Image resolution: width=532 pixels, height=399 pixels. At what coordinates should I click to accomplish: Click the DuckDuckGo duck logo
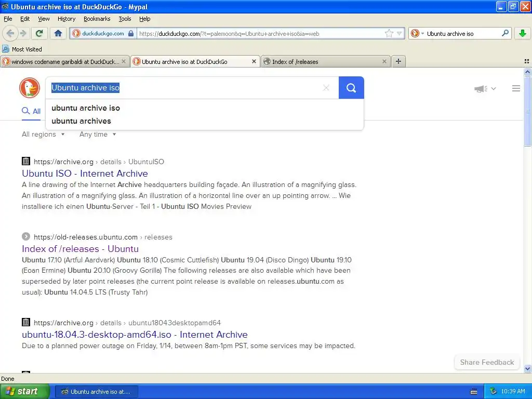point(30,87)
